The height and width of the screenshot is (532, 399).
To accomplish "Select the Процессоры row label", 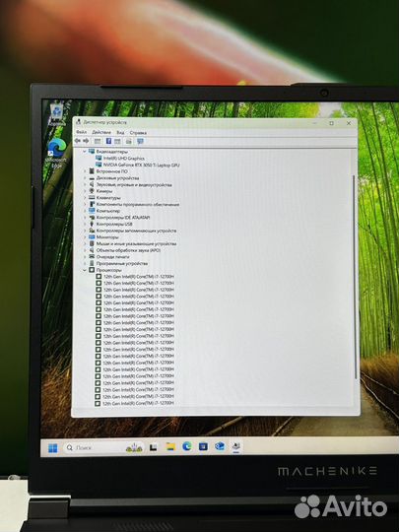I will coord(108,270).
